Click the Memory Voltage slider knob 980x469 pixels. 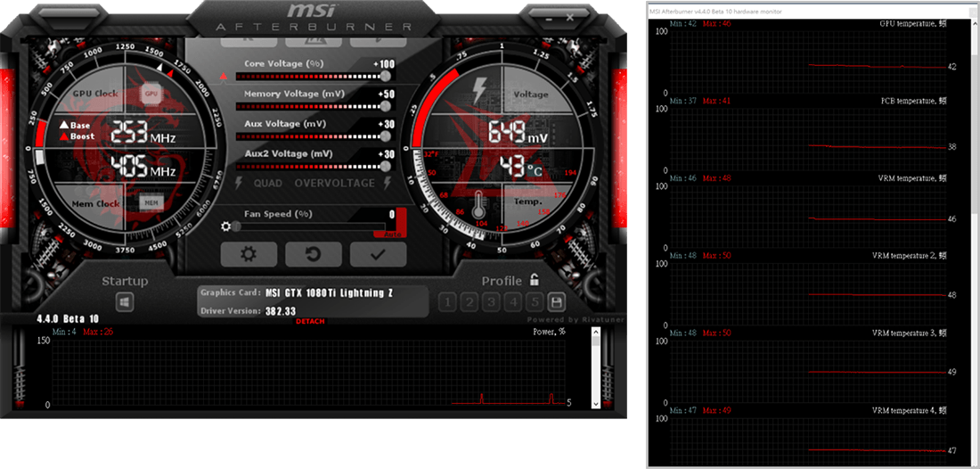[x=386, y=106]
